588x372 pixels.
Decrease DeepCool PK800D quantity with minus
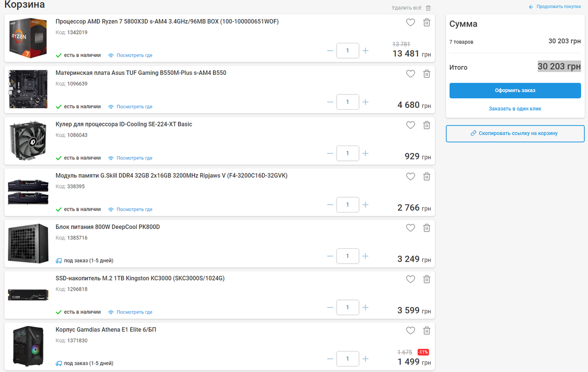[x=330, y=256]
